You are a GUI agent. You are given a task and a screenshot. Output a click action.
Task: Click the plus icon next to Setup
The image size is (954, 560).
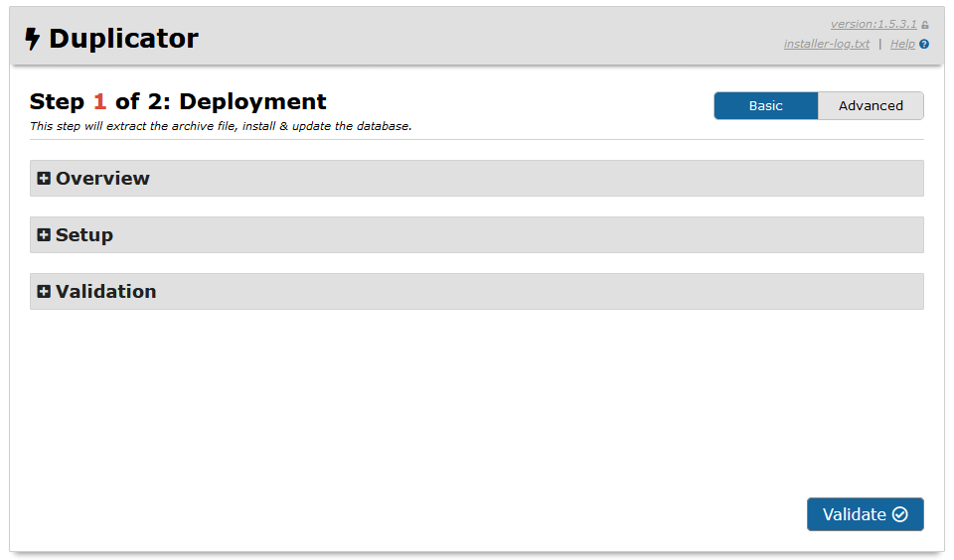[x=44, y=234]
